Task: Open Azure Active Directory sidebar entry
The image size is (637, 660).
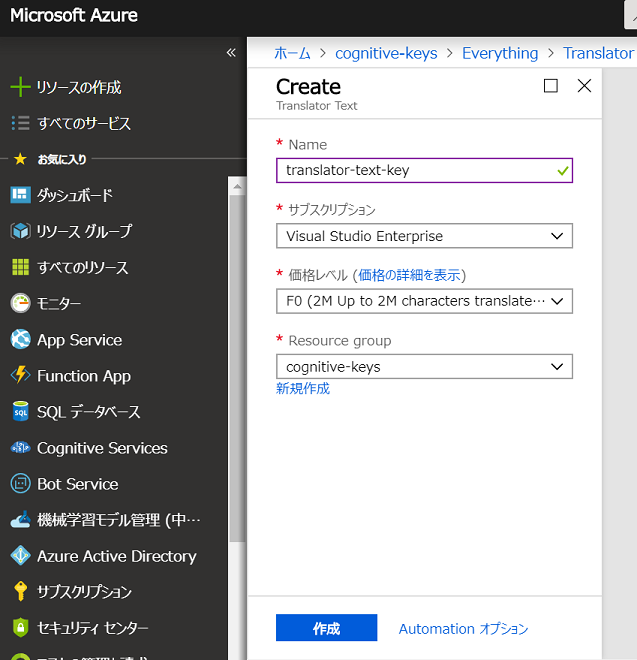Action: 117,556
